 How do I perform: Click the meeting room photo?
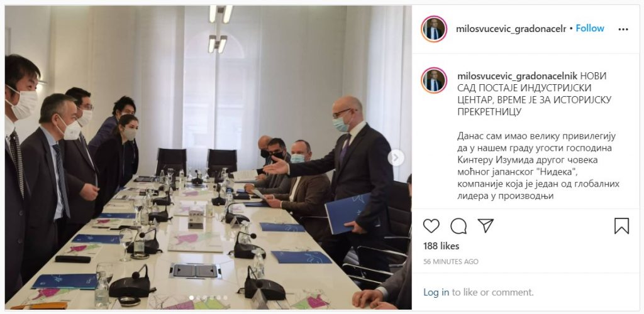point(208,157)
